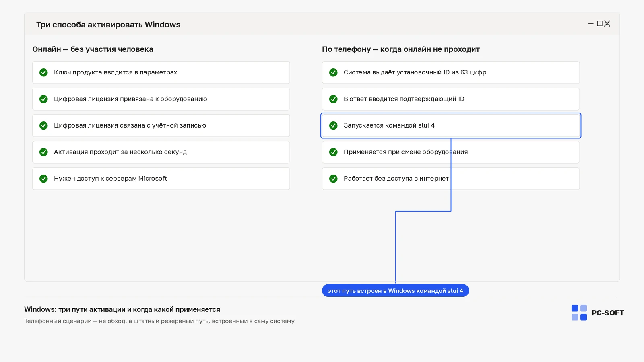644x362 pixels.
Task: Click the window title "Три способа активировать Windows"
Action: (x=108, y=25)
